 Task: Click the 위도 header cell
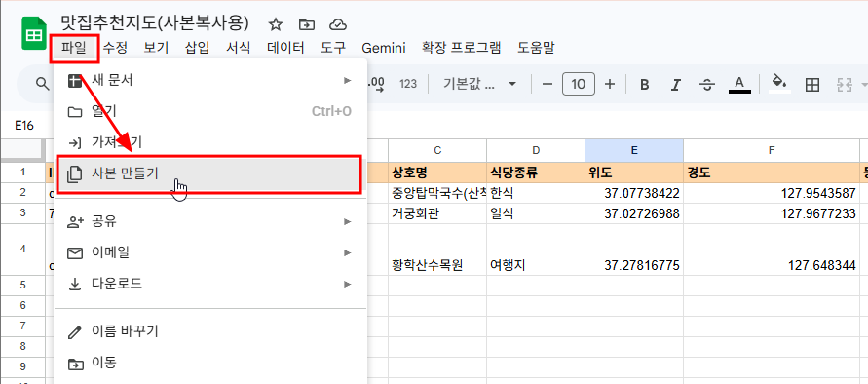pyautogui.click(x=634, y=172)
